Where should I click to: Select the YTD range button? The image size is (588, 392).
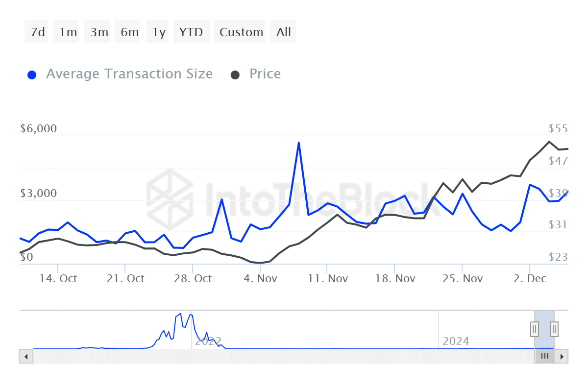click(x=191, y=32)
